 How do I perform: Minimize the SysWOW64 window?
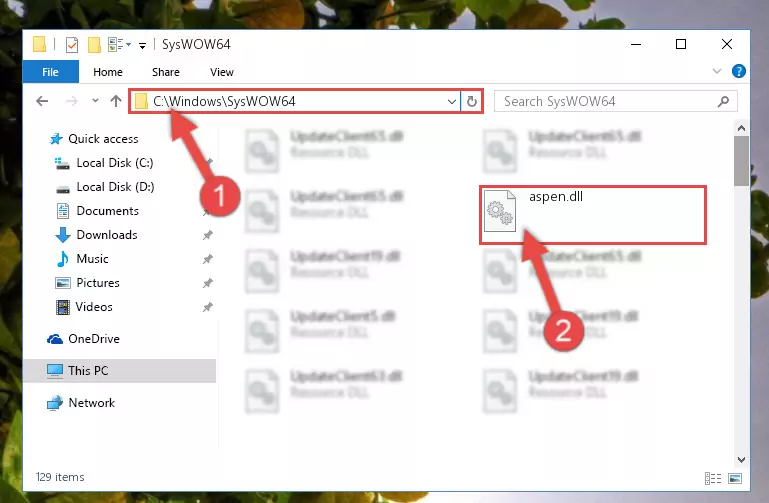point(636,45)
